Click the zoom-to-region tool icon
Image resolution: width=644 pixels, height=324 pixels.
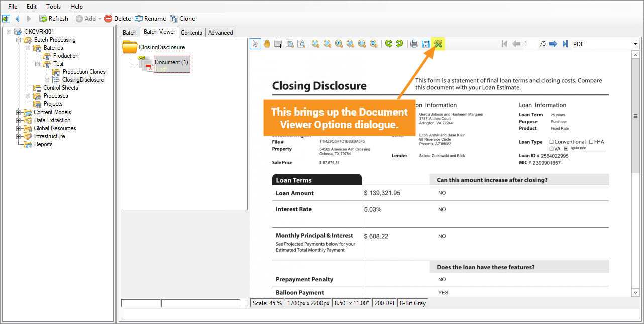pos(290,44)
